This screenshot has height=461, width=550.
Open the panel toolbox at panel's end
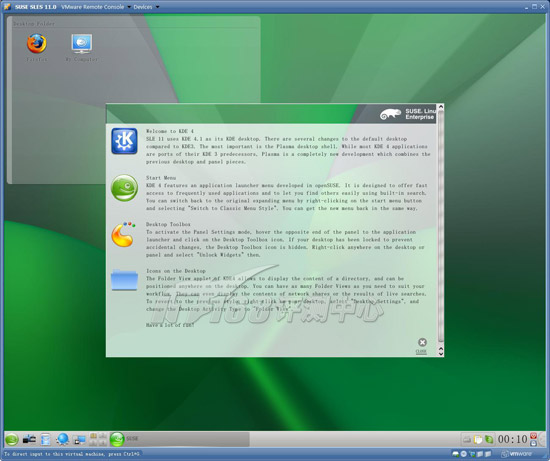coord(542,439)
